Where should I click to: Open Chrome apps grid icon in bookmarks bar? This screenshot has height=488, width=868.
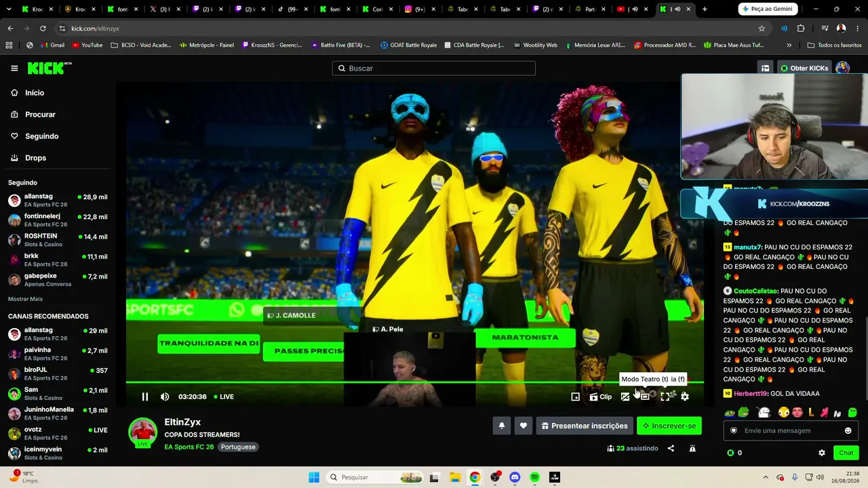(x=9, y=45)
